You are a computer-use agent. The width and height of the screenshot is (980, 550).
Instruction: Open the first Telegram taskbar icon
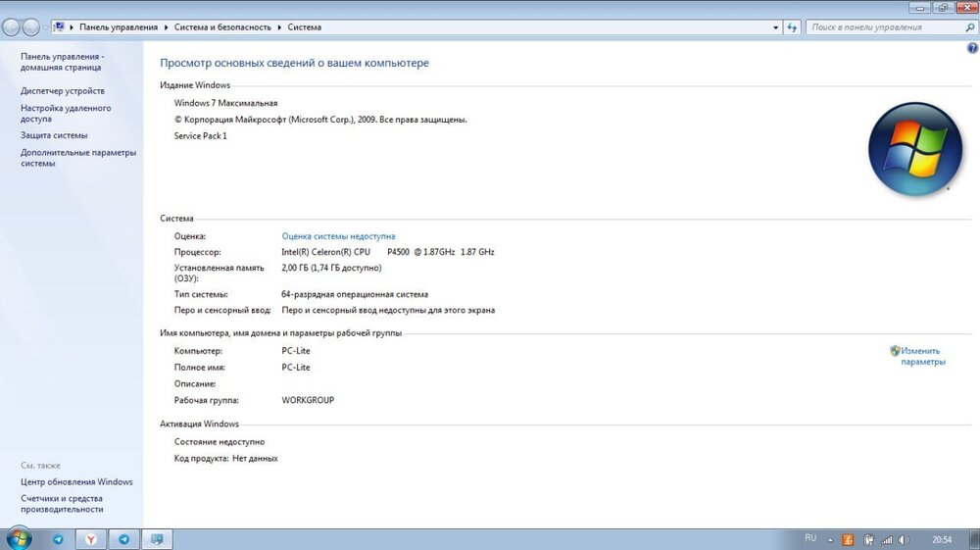[58, 539]
